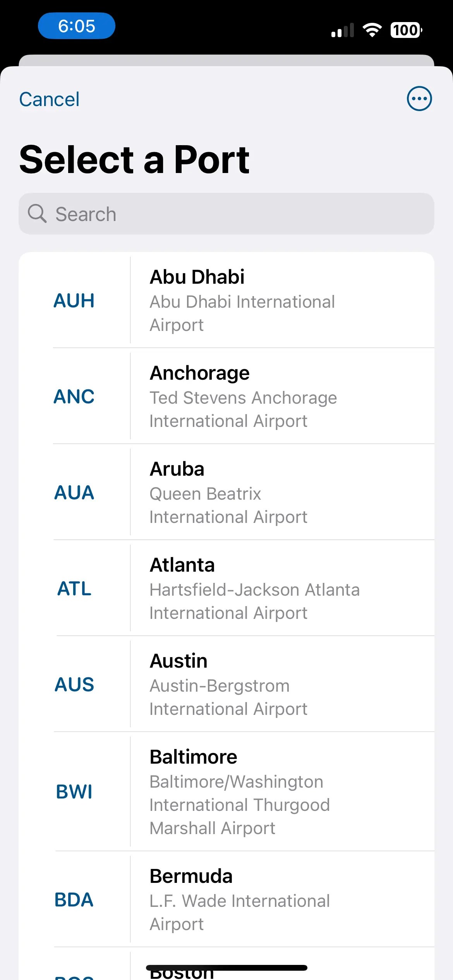
Task: Tap the home indicator bar
Action: (x=226, y=968)
